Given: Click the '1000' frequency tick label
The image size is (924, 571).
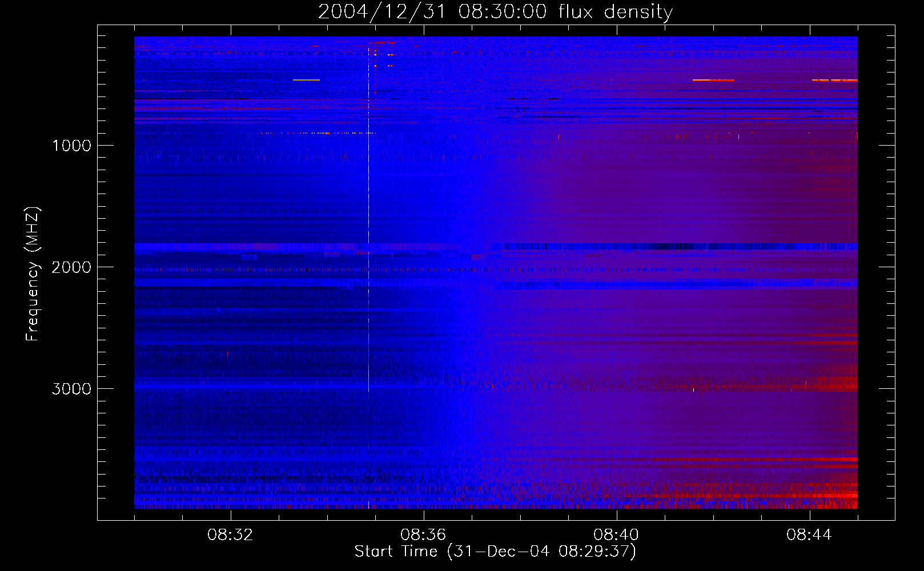Looking at the screenshot, I should [x=71, y=146].
